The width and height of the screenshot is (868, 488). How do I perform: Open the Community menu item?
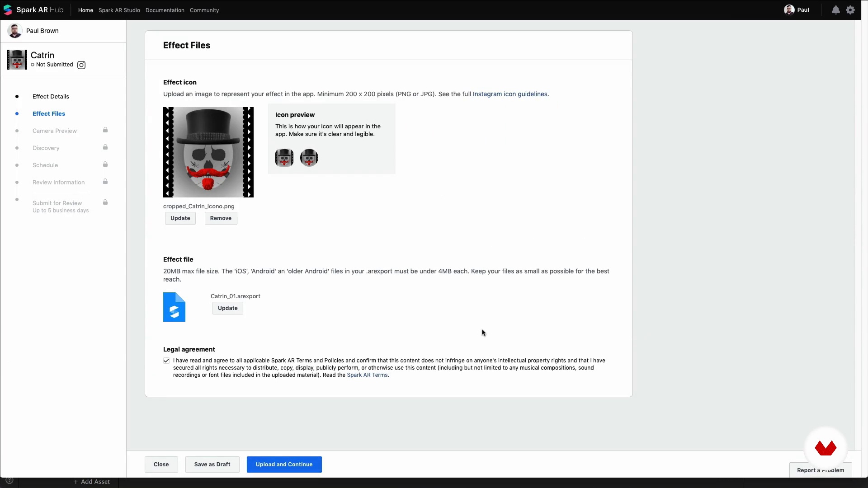click(204, 10)
